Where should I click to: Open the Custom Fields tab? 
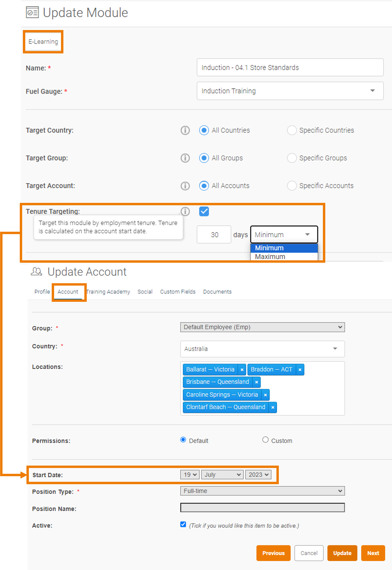pyautogui.click(x=178, y=292)
